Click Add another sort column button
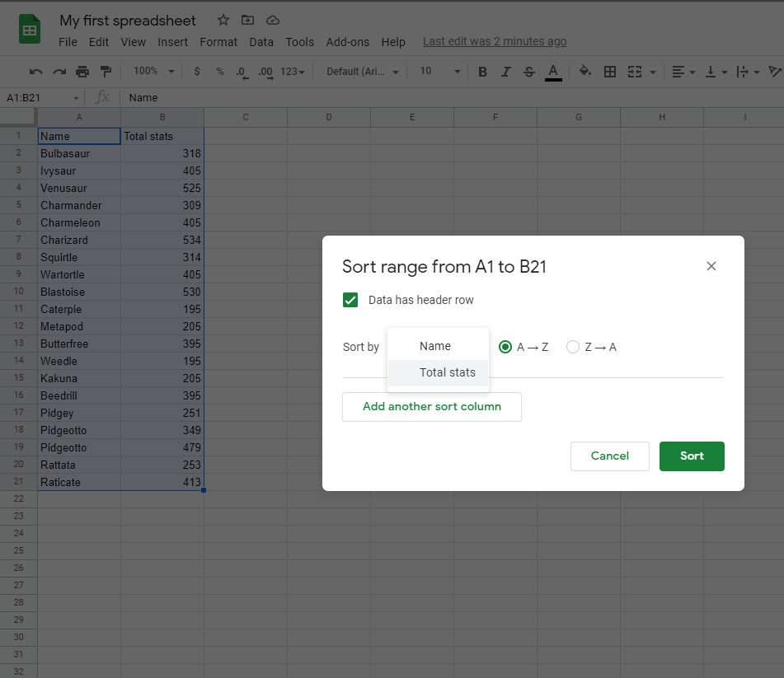This screenshot has height=678, width=784. tap(432, 406)
